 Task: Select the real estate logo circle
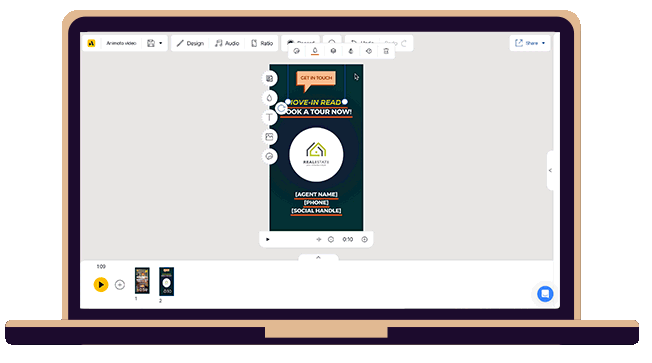(x=316, y=155)
